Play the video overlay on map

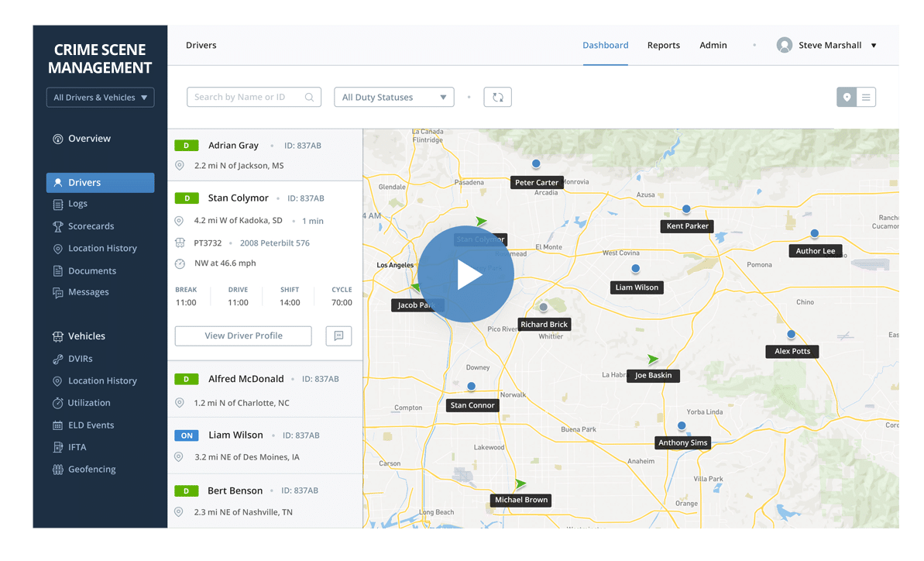pyautogui.click(x=465, y=274)
